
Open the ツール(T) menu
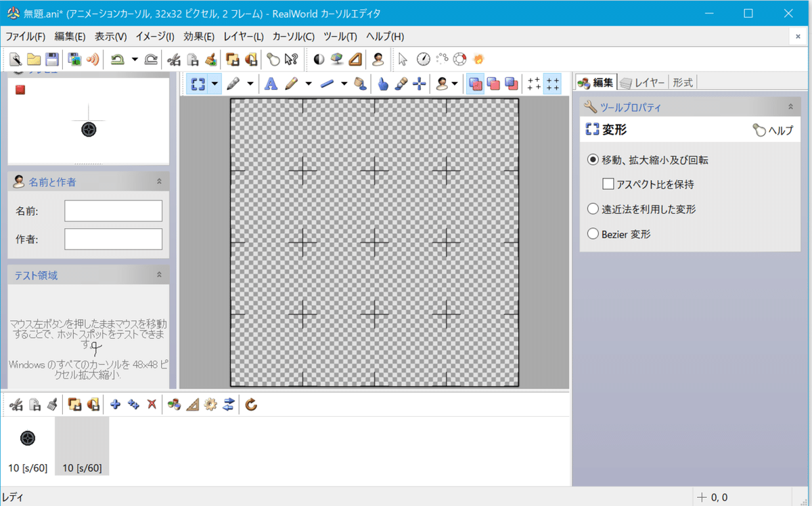coord(340,37)
